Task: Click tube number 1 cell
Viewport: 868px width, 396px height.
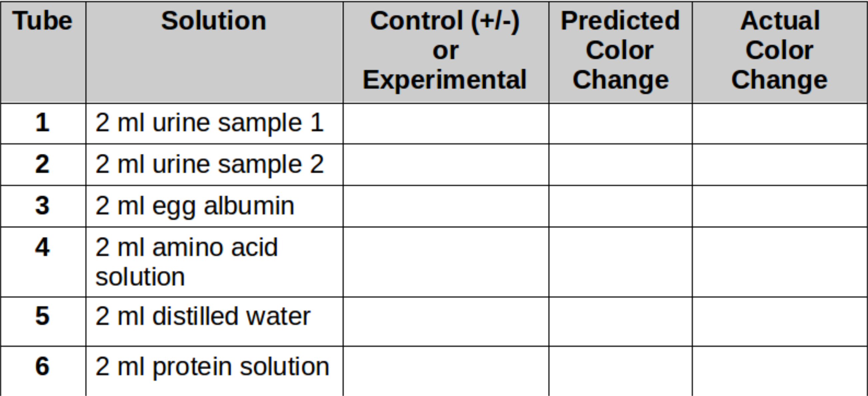Action: click(42, 123)
